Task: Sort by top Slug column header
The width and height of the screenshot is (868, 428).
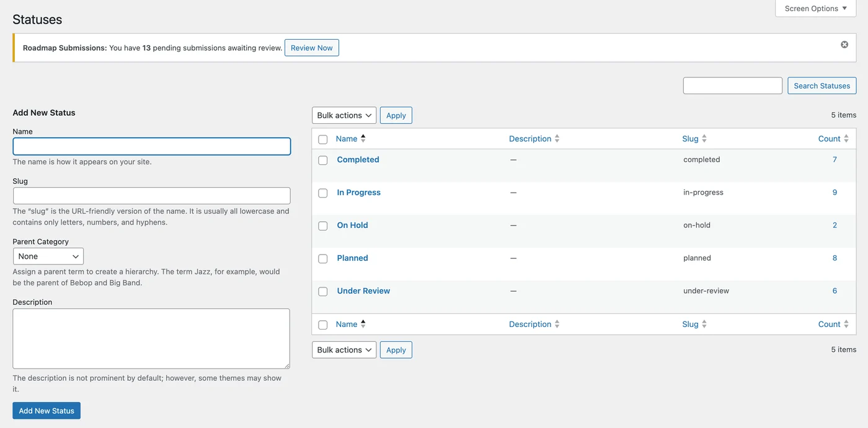Action: pyautogui.click(x=691, y=139)
